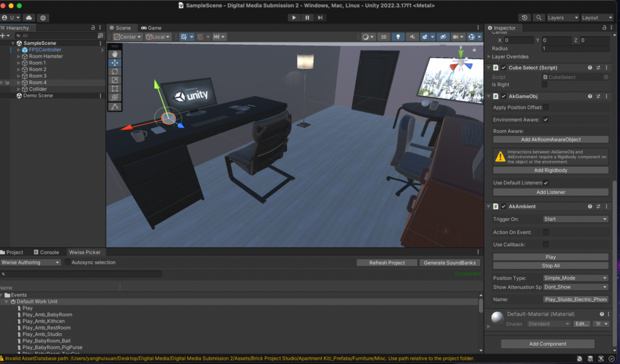Switch to the Console tab
This screenshot has width=620, height=364.
tap(49, 252)
